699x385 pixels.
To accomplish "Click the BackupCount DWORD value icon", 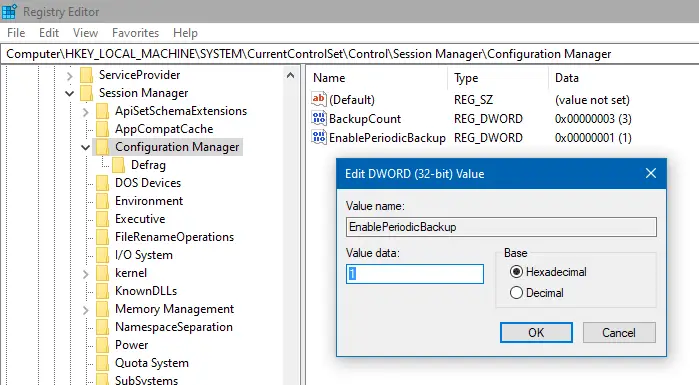I will click(319, 118).
